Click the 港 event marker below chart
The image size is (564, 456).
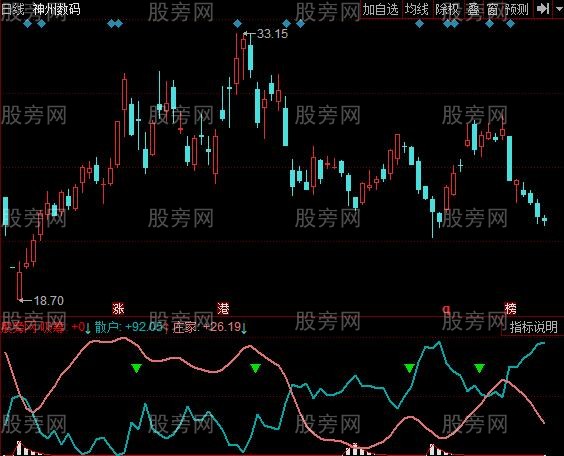pos(223,309)
